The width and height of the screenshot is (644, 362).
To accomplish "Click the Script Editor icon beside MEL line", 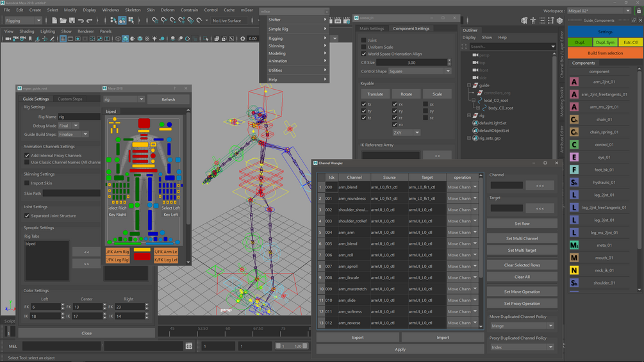I will tap(189, 346).
